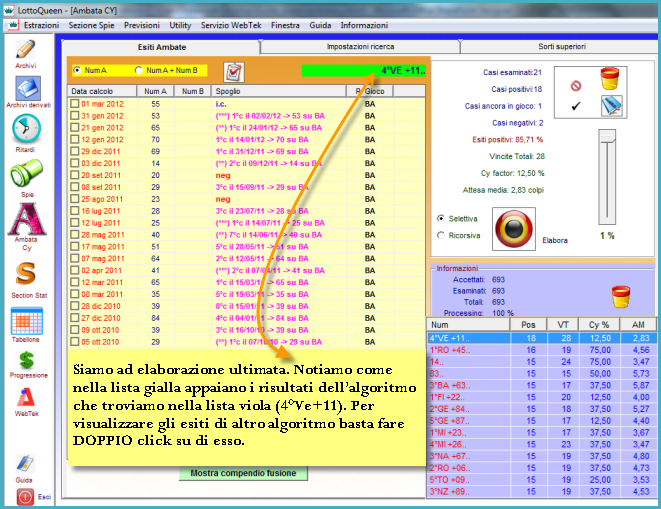Open the Guida menu
661x509 pixels.
[320, 25]
